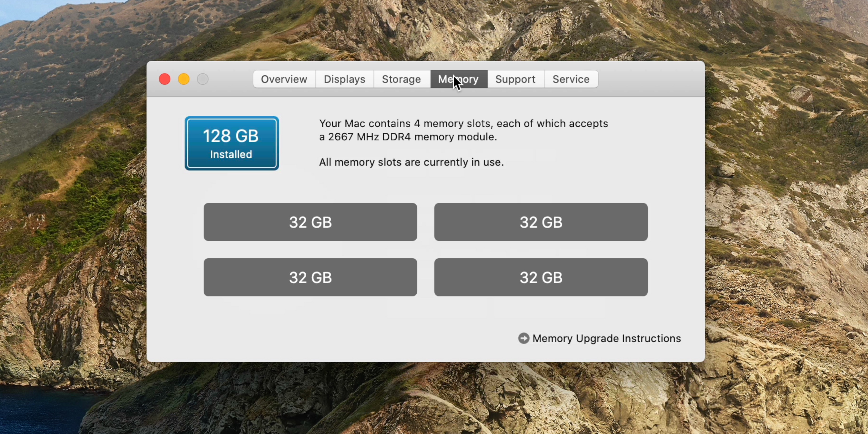Go to the Support tab
868x434 pixels.
coord(515,79)
